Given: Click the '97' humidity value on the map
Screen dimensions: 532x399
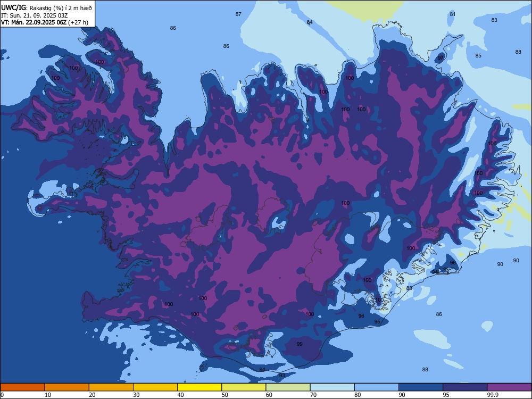Looking at the screenshot, I should click(440, 57).
